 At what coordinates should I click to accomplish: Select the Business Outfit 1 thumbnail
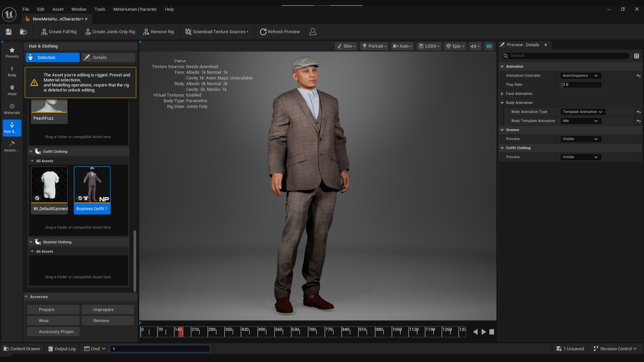point(92,190)
